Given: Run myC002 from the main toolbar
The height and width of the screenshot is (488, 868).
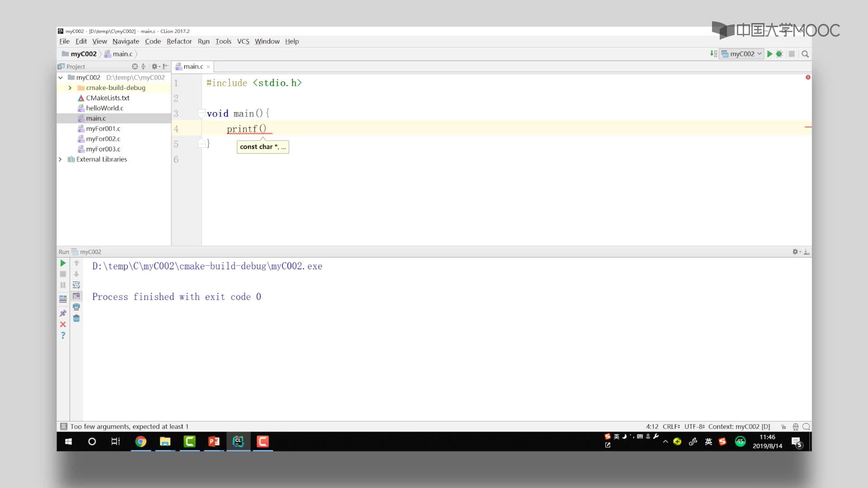Looking at the screenshot, I should (769, 54).
